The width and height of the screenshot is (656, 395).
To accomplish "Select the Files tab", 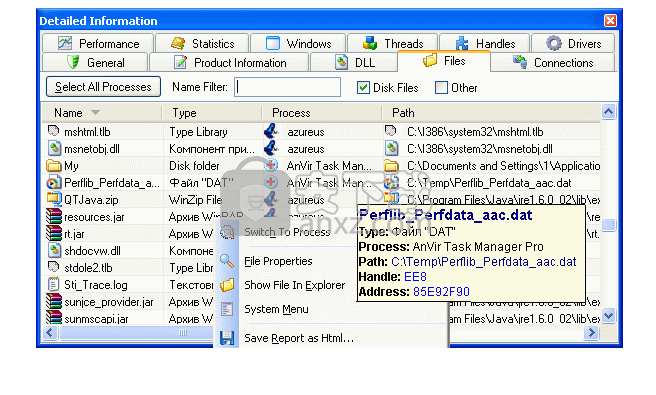I will point(444,61).
